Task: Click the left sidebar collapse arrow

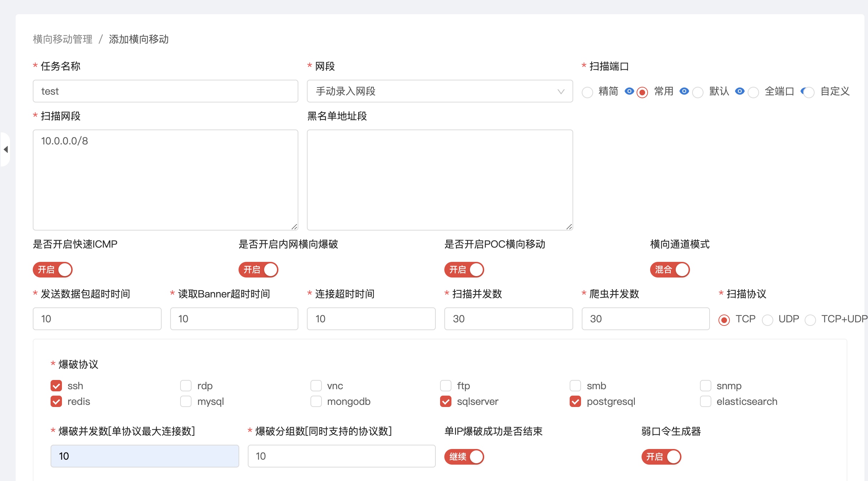Action: pyautogui.click(x=6, y=149)
